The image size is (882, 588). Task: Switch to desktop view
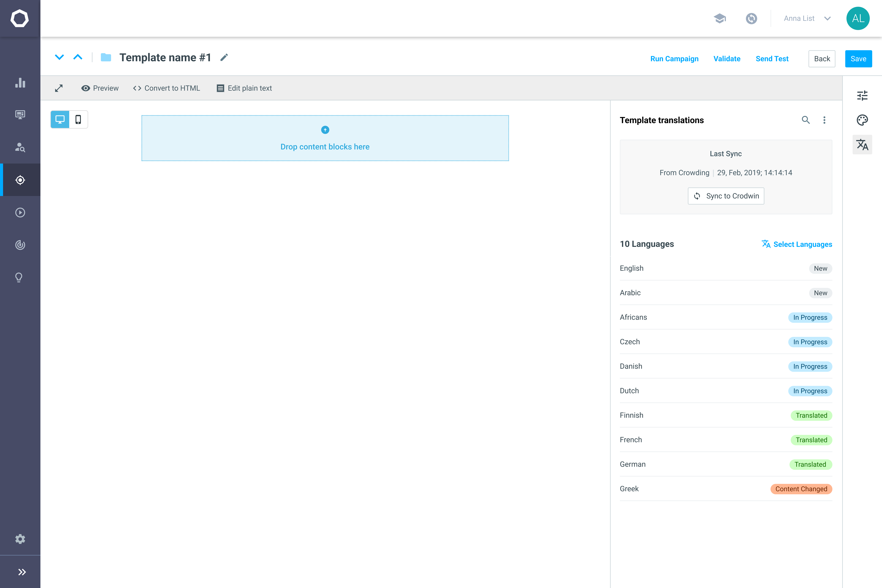coord(60,120)
